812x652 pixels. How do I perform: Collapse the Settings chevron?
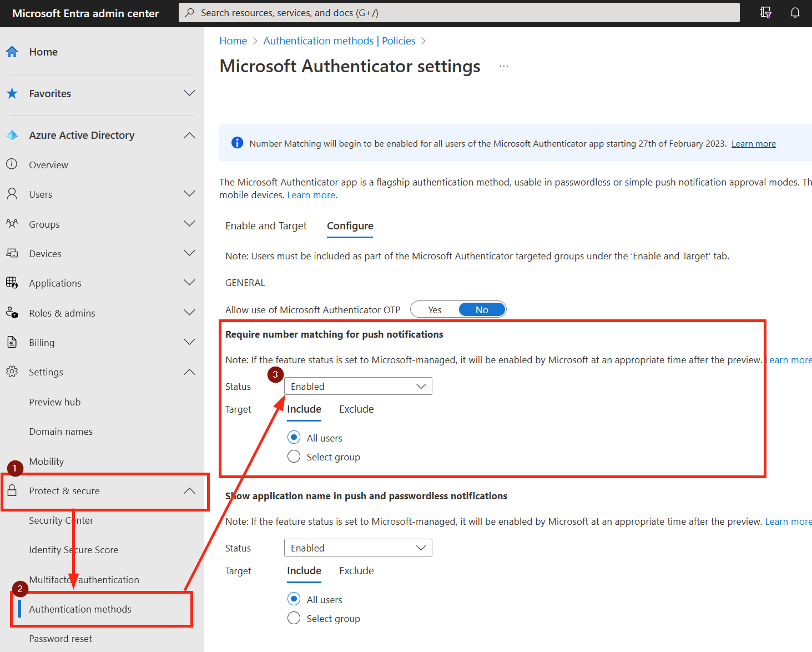[x=189, y=372]
